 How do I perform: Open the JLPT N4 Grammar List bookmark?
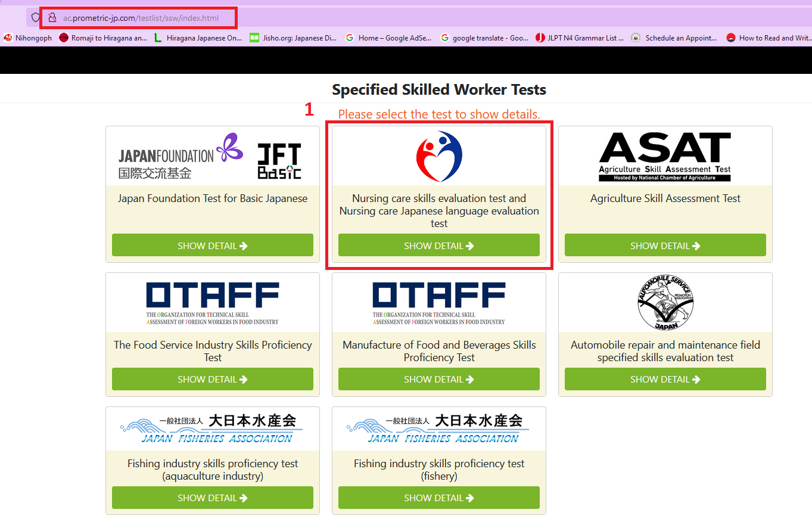pyautogui.click(x=580, y=38)
